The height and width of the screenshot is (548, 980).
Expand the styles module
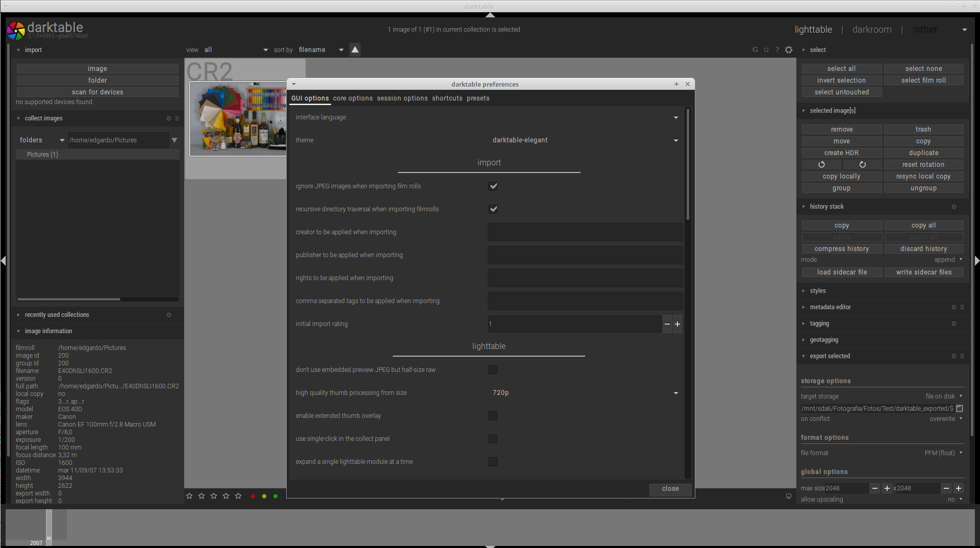pyautogui.click(x=817, y=291)
